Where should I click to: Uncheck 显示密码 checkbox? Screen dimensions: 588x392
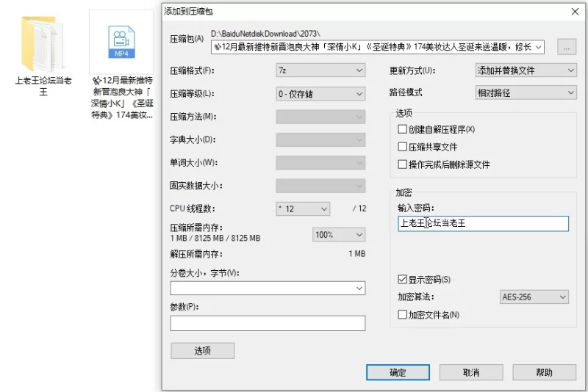(402, 279)
